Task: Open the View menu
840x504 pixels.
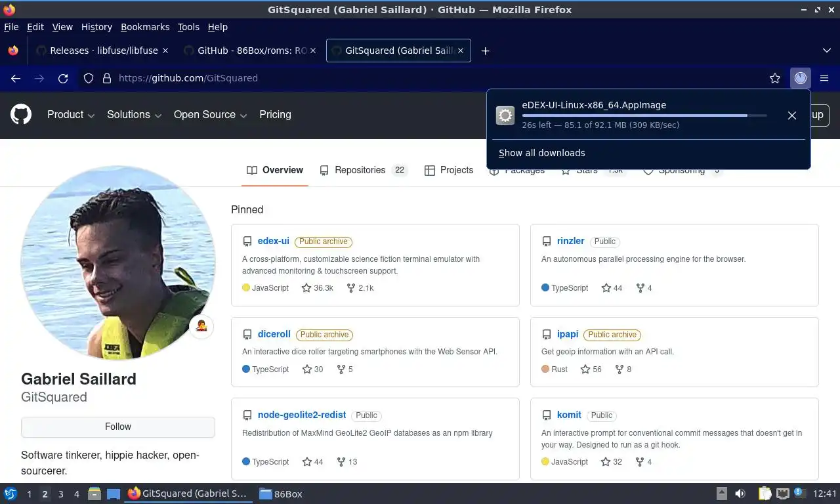Action: click(62, 27)
